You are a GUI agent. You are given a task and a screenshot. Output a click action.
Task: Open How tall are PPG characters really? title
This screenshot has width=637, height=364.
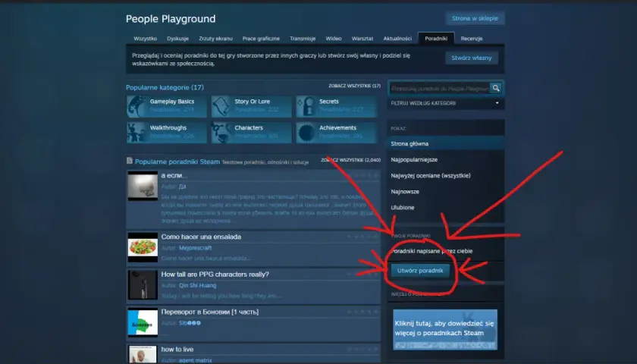(215, 275)
